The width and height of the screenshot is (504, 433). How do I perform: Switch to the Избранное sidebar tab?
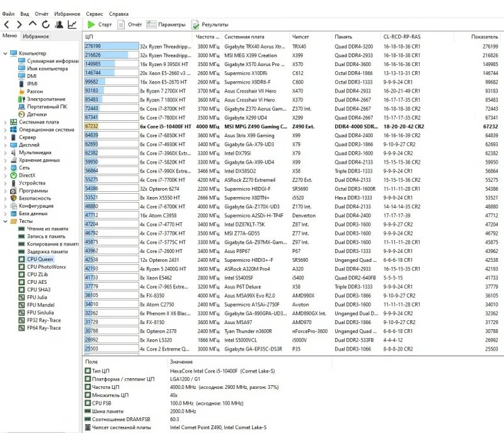click(x=36, y=37)
